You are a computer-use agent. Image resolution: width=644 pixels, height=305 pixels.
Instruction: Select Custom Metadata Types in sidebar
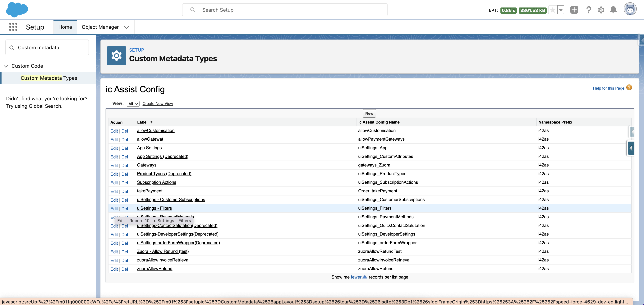(x=49, y=78)
